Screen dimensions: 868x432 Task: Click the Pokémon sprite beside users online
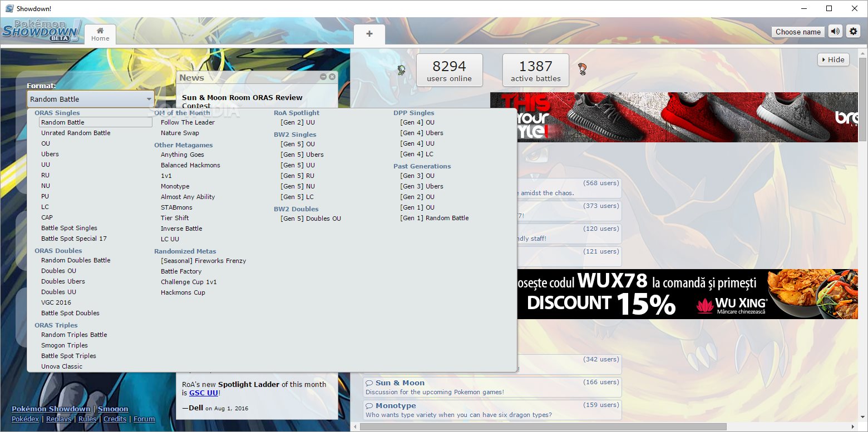pyautogui.click(x=401, y=69)
